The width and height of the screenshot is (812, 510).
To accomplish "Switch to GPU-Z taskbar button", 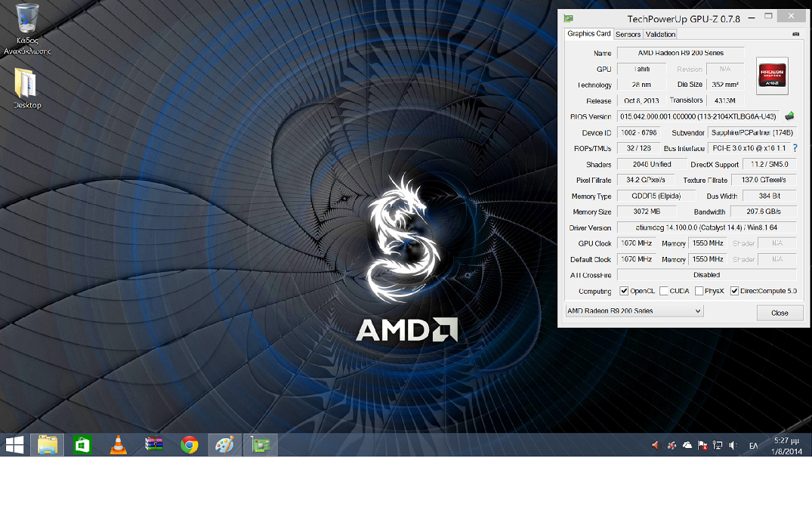I will coord(261,445).
